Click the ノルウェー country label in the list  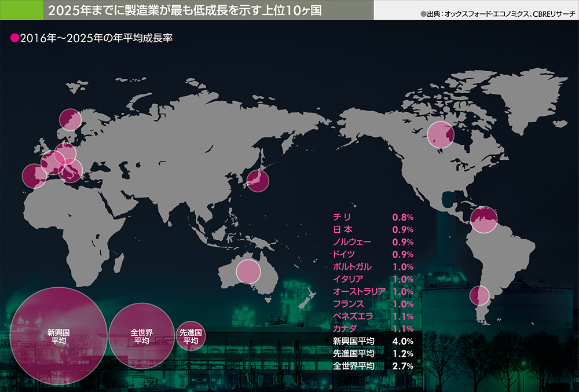coord(352,242)
